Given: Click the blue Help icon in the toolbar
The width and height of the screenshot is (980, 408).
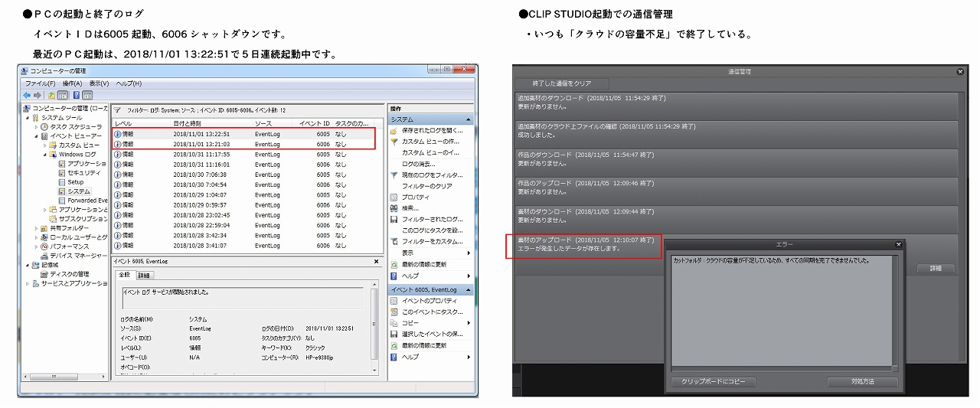Looking at the screenshot, I should [x=77, y=95].
